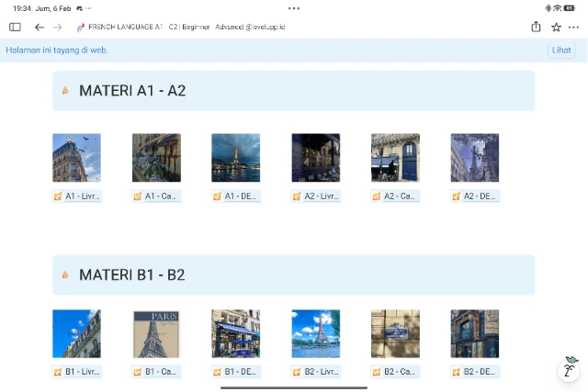Tap the three-dot multitasking control at top center
The image size is (588, 392).
(294, 7)
